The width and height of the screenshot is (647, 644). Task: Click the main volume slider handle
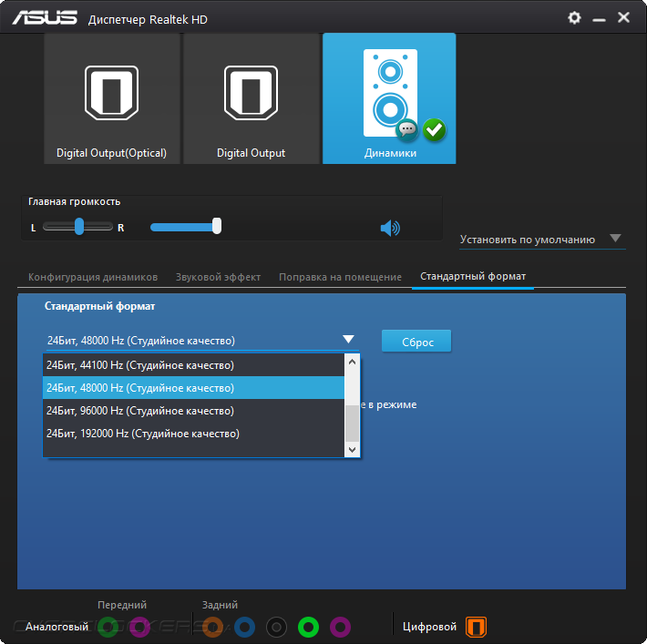tap(217, 226)
